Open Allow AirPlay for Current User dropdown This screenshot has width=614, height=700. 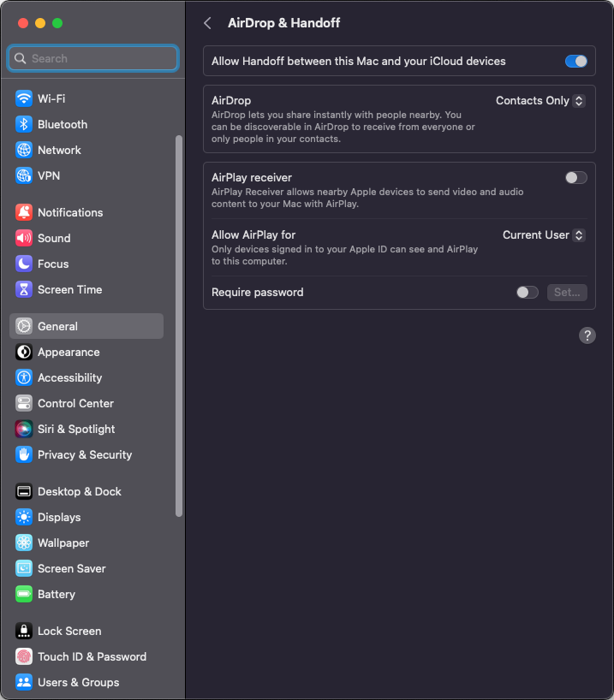(544, 235)
